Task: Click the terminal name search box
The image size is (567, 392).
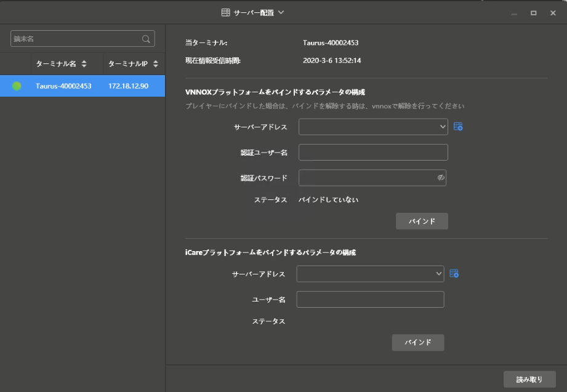Action: tap(76, 39)
